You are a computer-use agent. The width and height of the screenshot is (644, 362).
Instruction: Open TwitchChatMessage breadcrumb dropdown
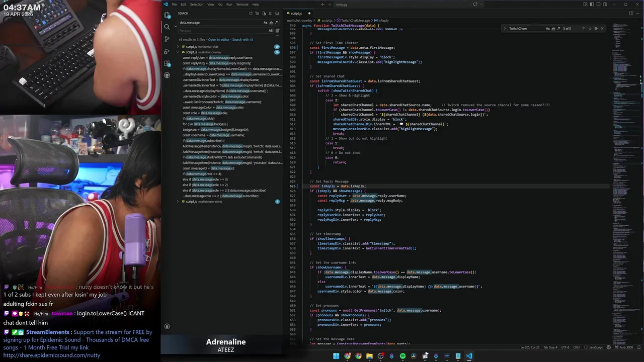(354, 21)
